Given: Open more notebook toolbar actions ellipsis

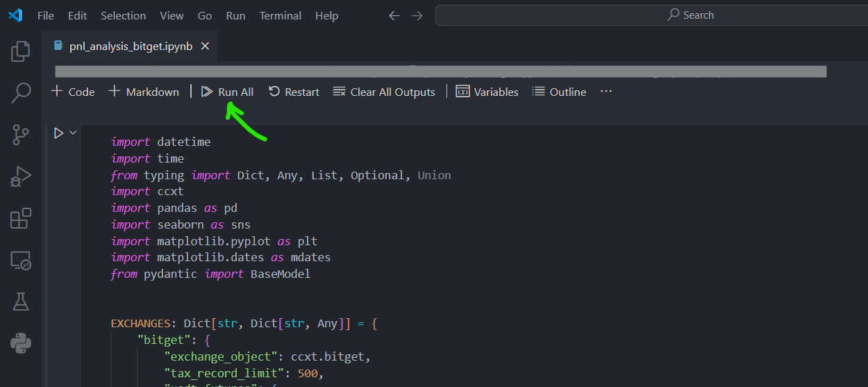Looking at the screenshot, I should (x=606, y=91).
